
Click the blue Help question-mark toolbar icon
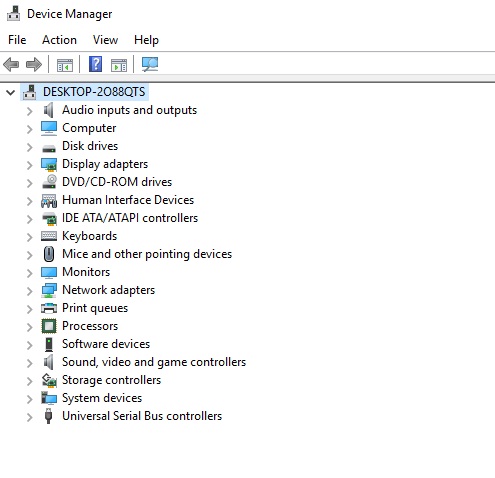95,64
